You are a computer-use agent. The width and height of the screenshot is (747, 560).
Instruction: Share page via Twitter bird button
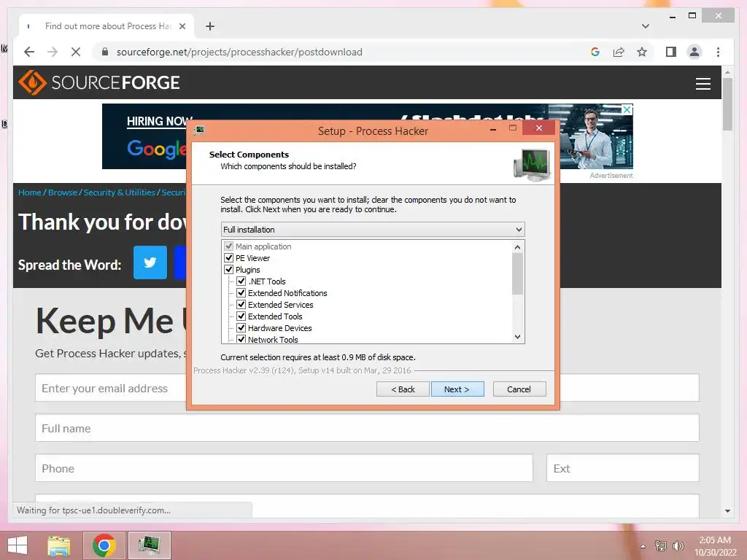click(x=150, y=262)
